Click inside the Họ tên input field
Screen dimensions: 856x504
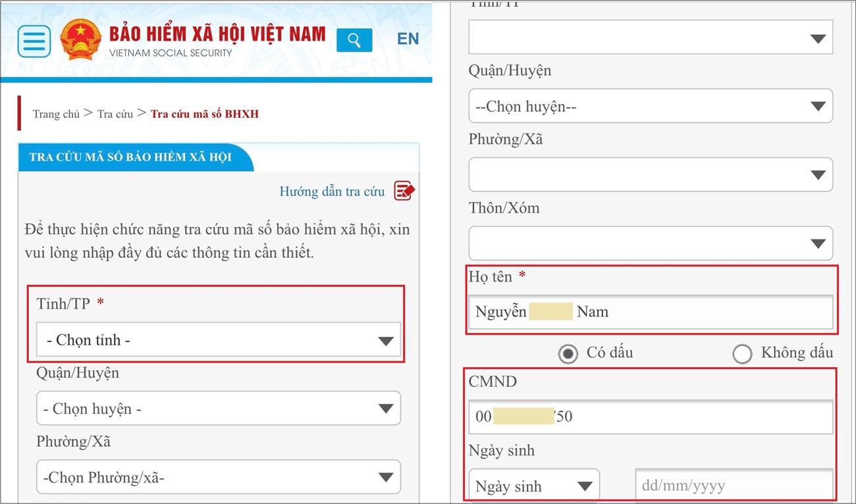650,311
